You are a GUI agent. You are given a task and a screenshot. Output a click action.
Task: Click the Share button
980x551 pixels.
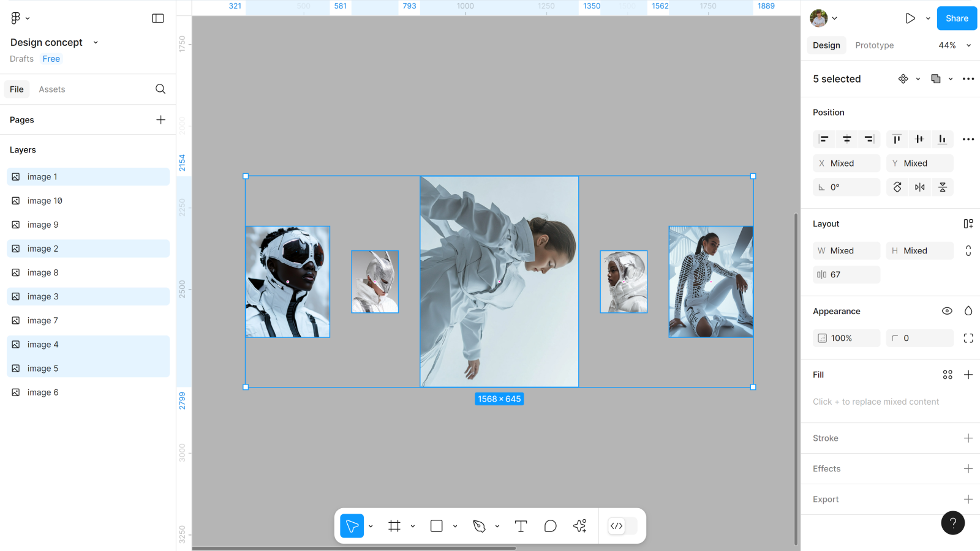[957, 18]
